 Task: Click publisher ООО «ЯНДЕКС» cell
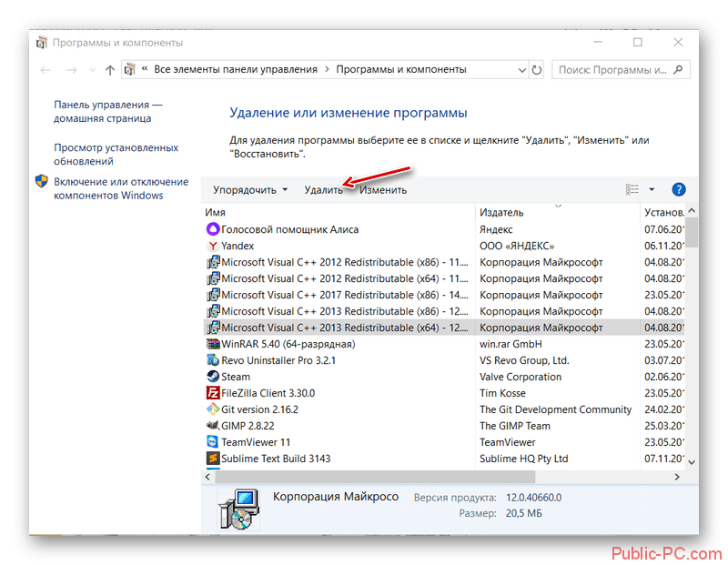tap(517, 246)
